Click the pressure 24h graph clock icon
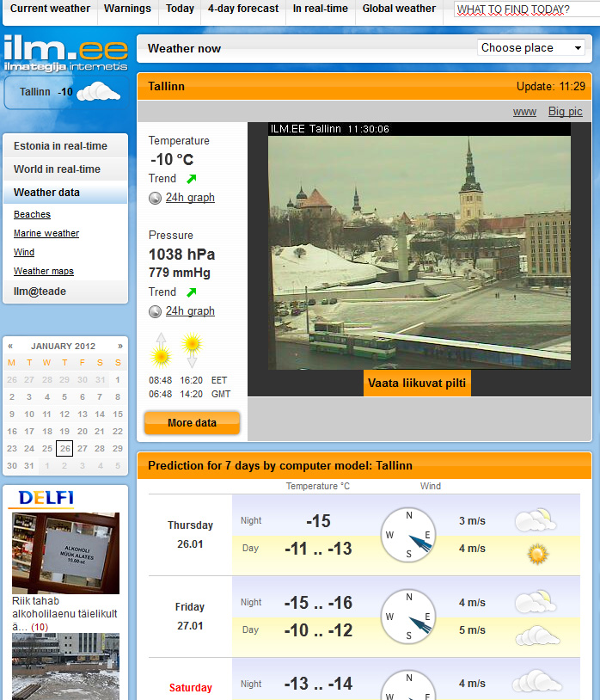This screenshot has width=600, height=700. (x=155, y=311)
